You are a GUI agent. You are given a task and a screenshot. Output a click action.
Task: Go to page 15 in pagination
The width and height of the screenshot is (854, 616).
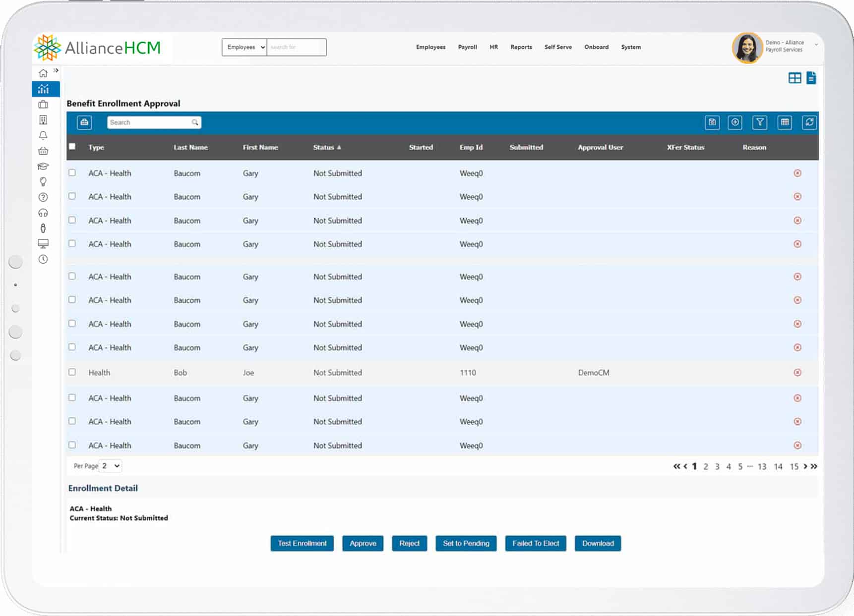tap(794, 466)
